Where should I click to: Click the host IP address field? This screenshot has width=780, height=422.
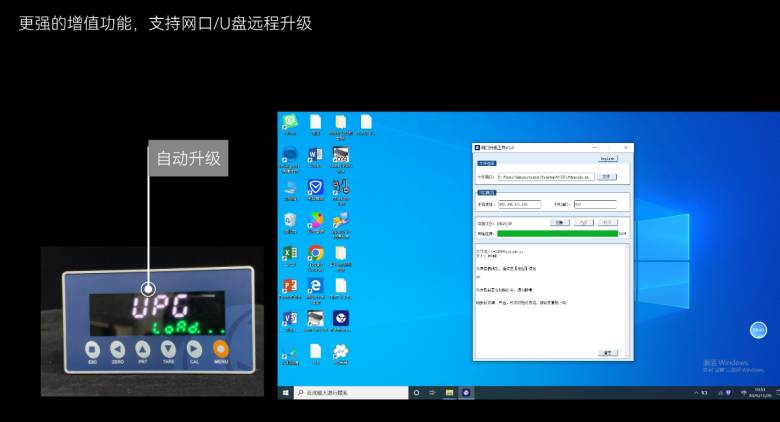(518, 204)
